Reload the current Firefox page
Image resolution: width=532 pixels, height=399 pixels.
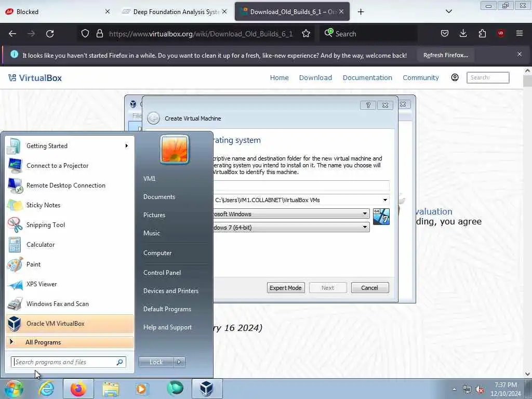tap(50, 34)
